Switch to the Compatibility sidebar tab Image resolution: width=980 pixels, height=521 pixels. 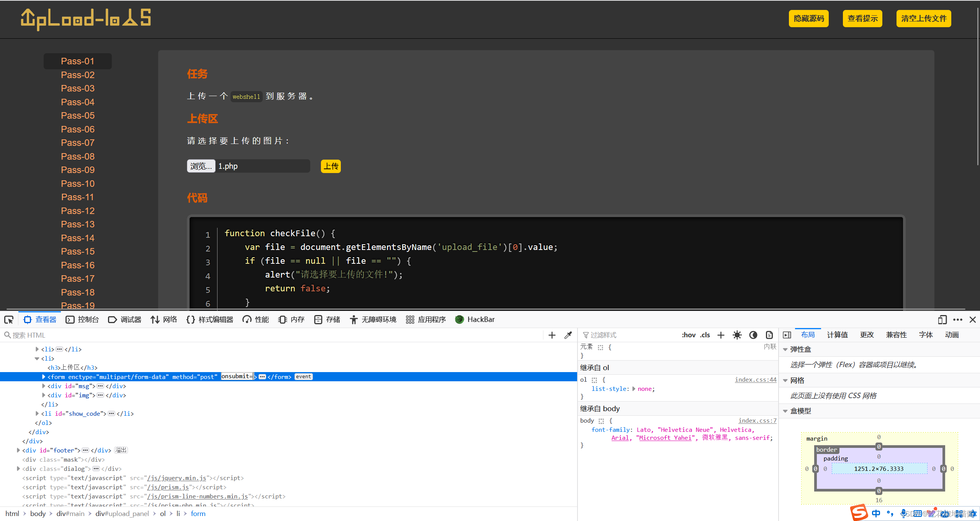pyautogui.click(x=896, y=335)
